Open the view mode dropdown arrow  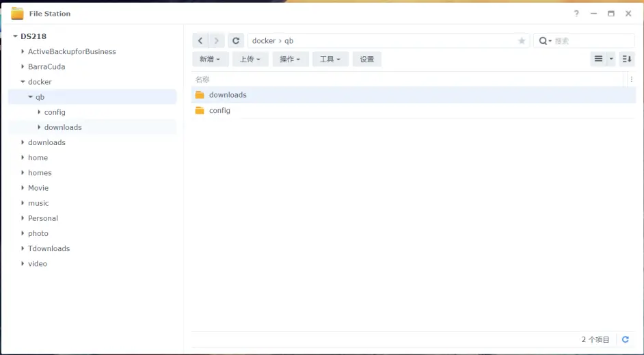pos(611,59)
